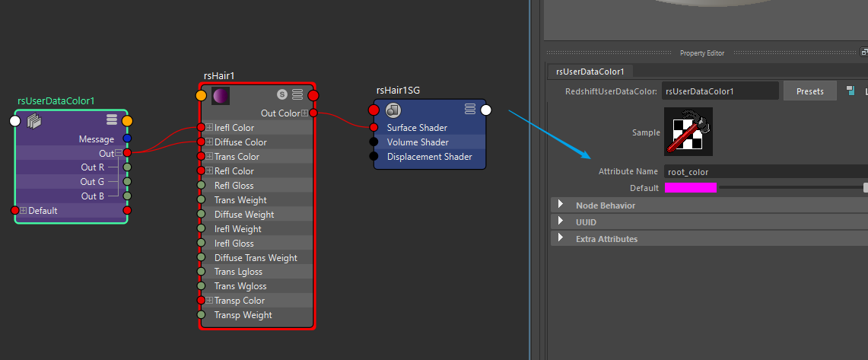This screenshot has width=868, height=360.
Task: Click the Default color slider track
Action: [x=790, y=188]
